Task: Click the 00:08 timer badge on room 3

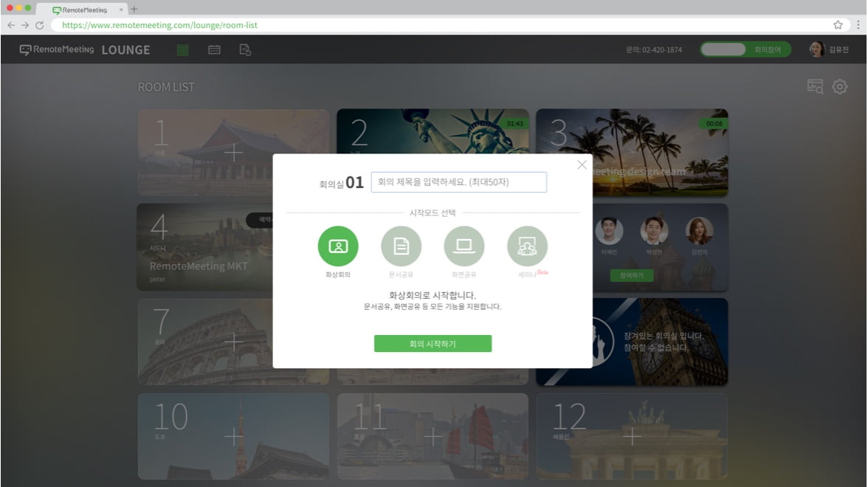Action: [x=714, y=124]
